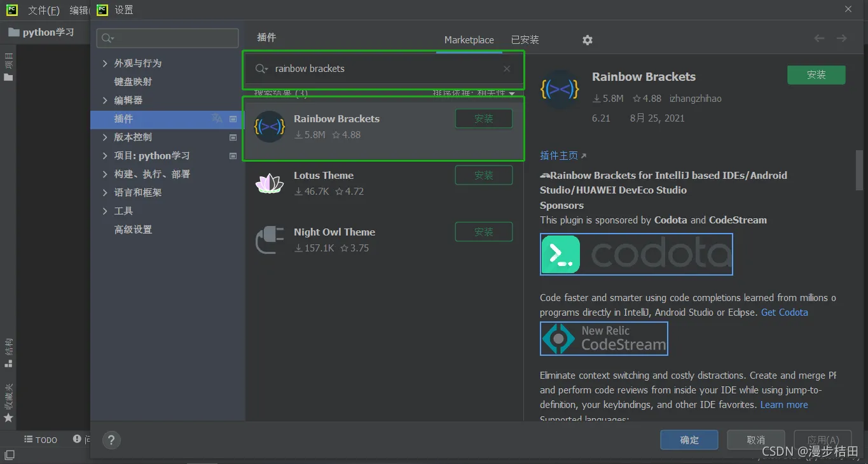Click the python学习 folder in navigation bar
The width and height of the screenshot is (868, 464).
(41, 32)
